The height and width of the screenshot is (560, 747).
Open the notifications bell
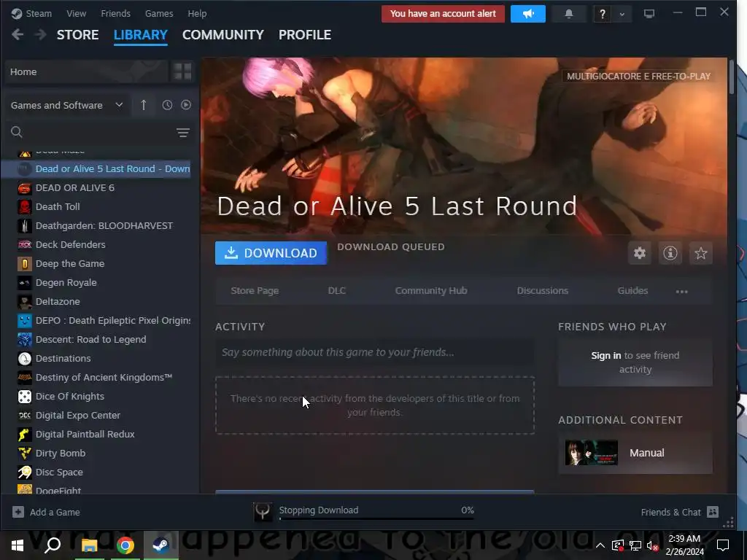coord(568,14)
